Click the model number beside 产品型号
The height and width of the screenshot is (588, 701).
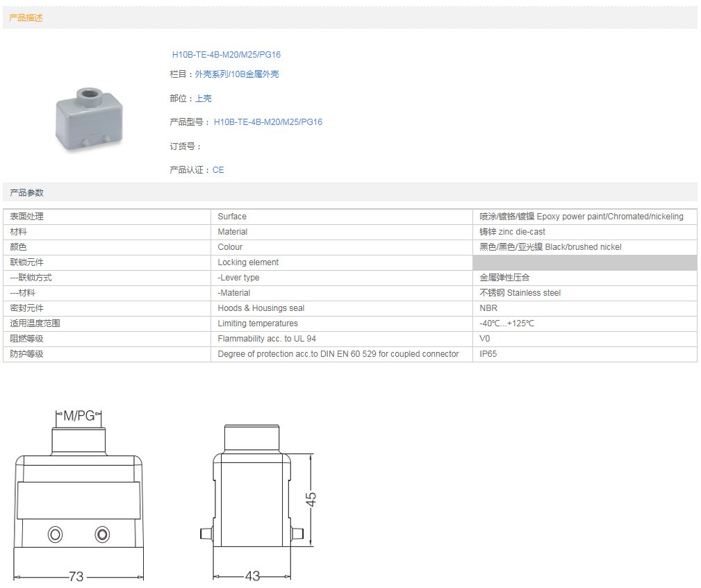[x=267, y=122]
